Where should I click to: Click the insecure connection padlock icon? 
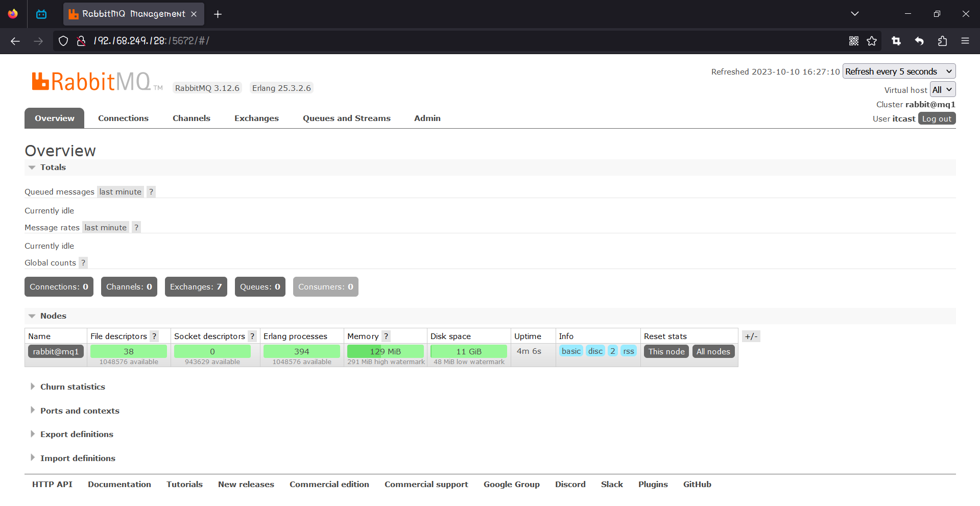point(81,41)
